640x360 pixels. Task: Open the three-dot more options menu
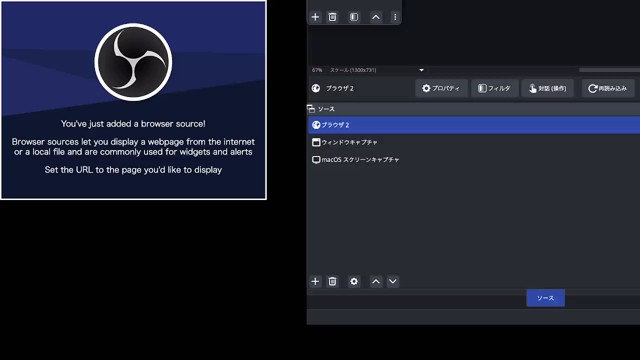pyautogui.click(x=395, y=17)
